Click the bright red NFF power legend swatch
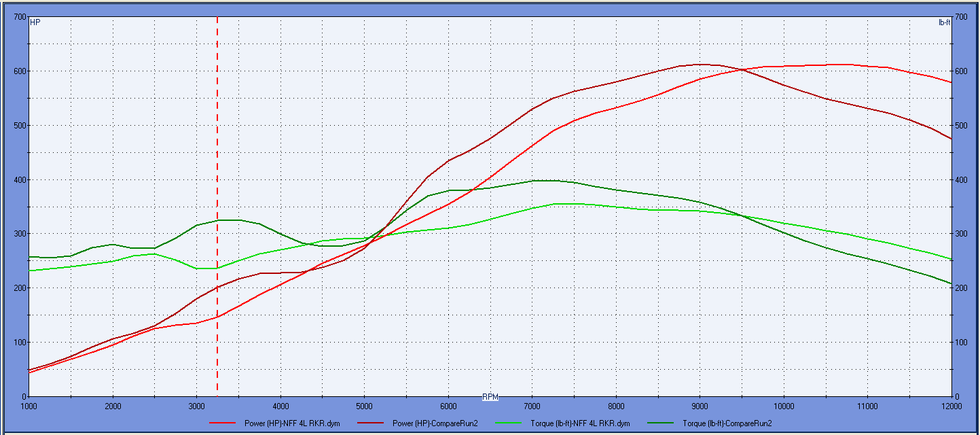This screenshot has width=980, height=435. (223, 423)
